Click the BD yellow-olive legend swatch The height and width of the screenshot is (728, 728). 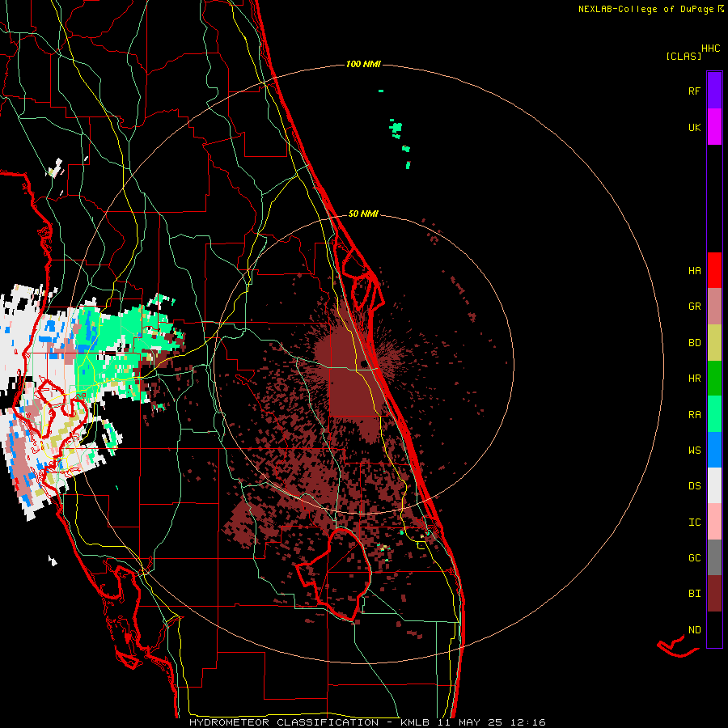coord(714,342)
